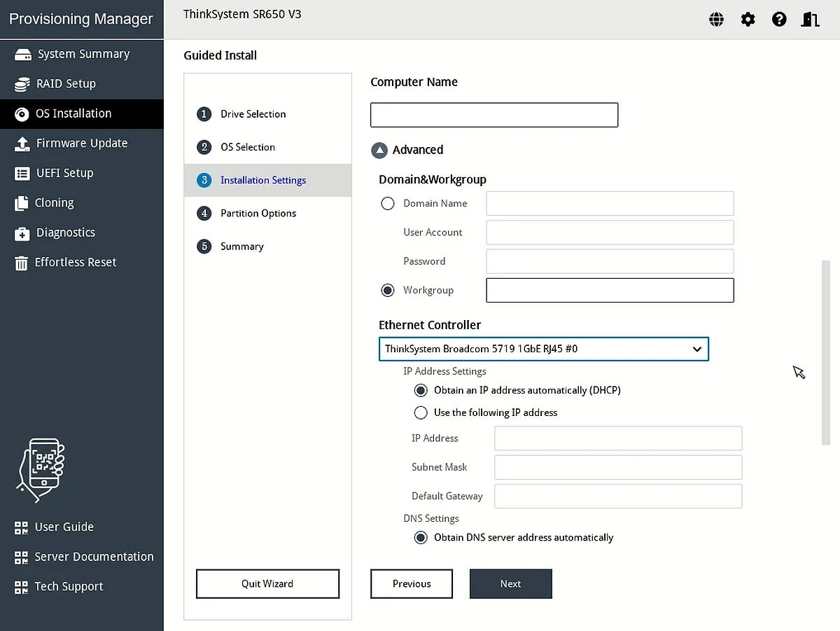Click the Tech Support QR icon
Viewport: 840px width, 631px height.
coord(21,588)
